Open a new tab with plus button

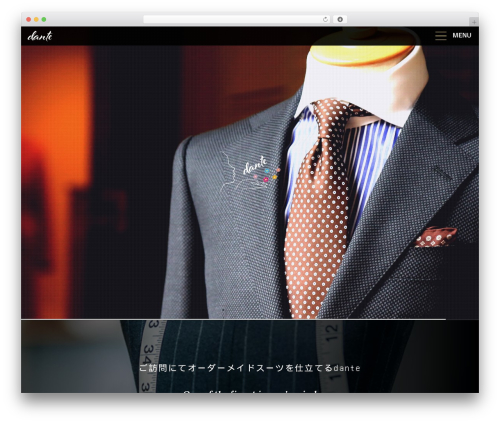[x=474, y=22]
